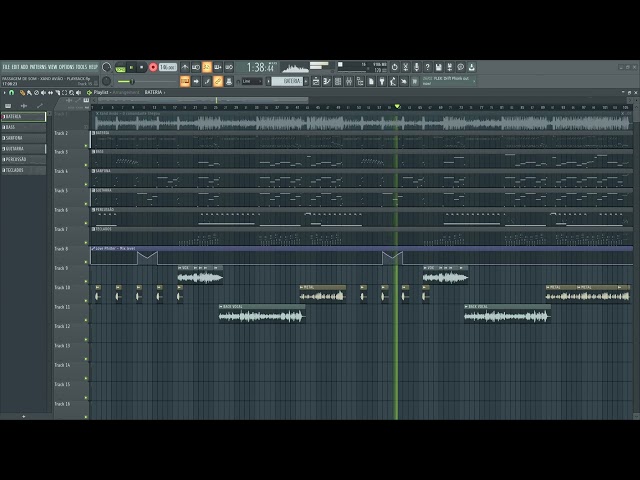Open the undo history power-arrow icon

coord(395,67)
